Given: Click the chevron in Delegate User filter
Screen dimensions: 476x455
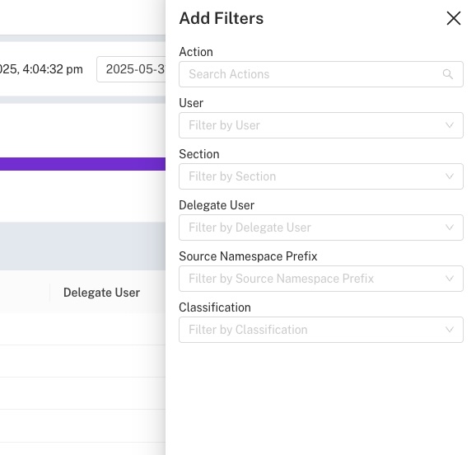Looking at the screenshot, I should 450,227.
